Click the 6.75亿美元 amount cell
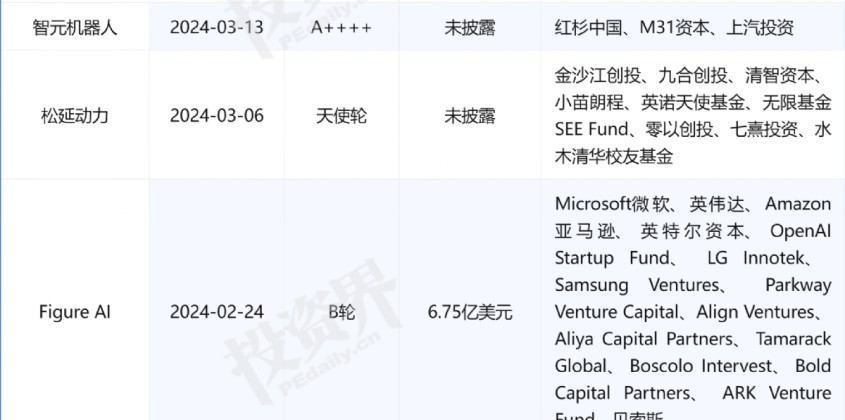845x420 pixels. click(x=470, y=312)
